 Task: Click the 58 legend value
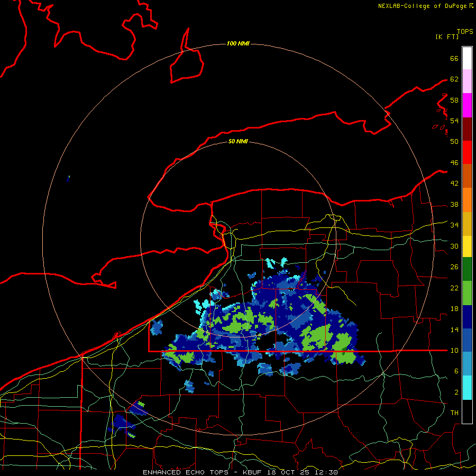coord(454,100)
